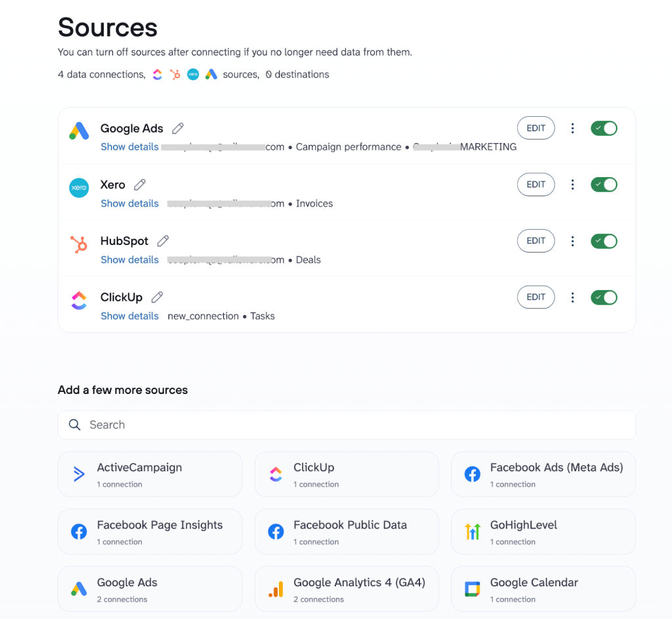Screen dimensions: 672x619
Task: Select the Facebook Ads (Meta Ads) card
Action: tap(543, 474)
